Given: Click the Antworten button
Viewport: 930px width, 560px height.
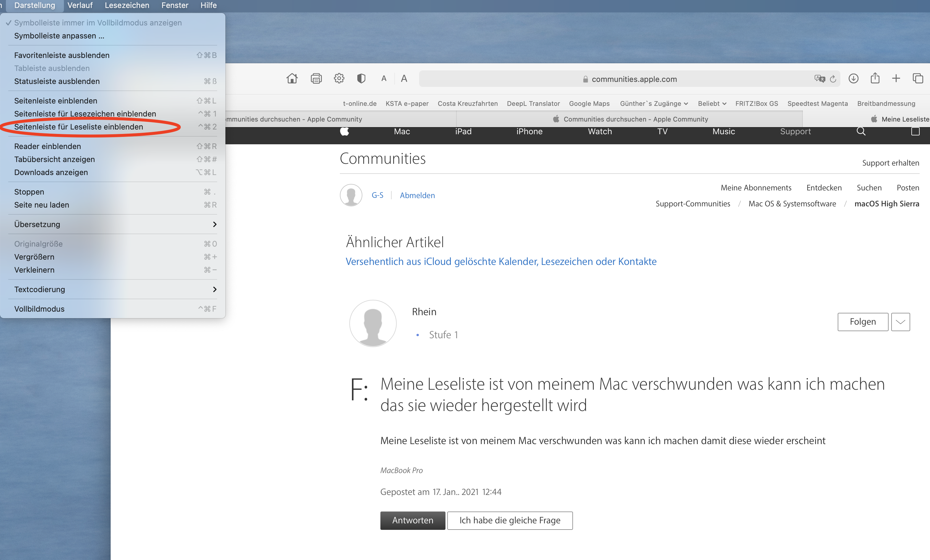Looking at the screenshot, I should tap(413, 520).
